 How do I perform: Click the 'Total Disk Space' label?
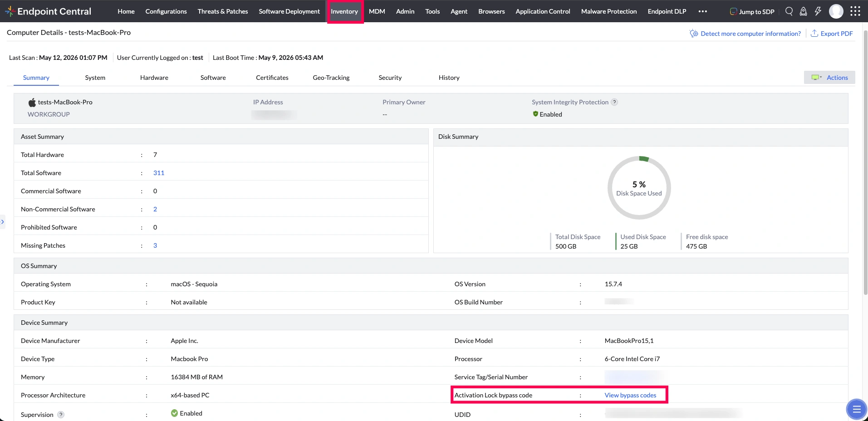coord(578,237)
